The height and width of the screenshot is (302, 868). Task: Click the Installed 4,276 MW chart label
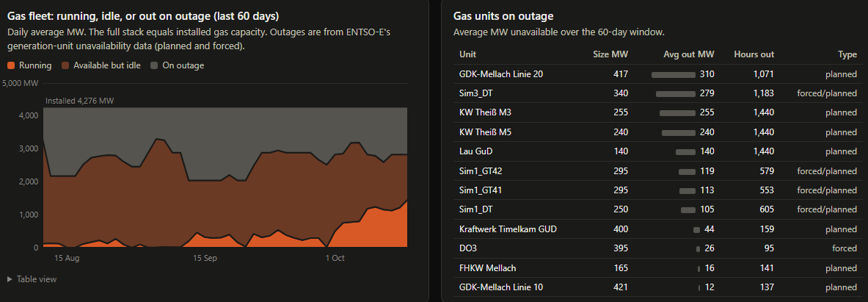79,101
